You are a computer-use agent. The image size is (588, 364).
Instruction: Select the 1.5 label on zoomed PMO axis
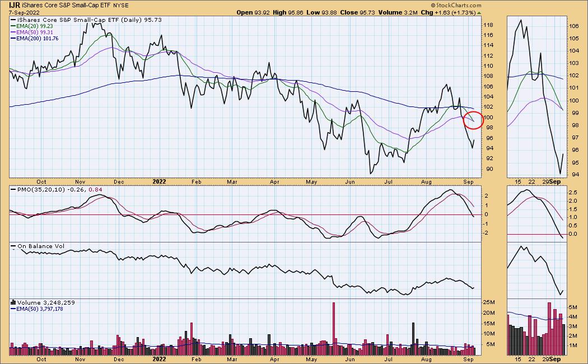coord(573,209)
